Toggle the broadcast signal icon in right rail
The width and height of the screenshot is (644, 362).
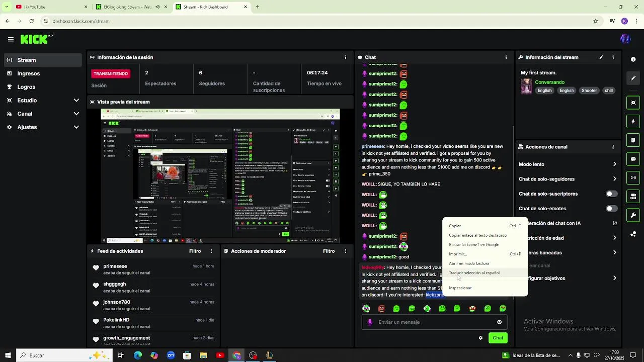(633, 177)
